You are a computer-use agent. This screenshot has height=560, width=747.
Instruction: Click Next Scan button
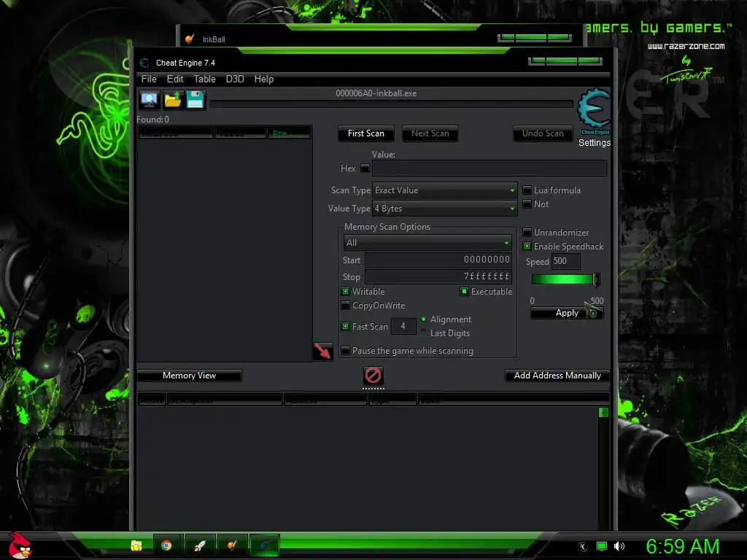pos(430,134)
